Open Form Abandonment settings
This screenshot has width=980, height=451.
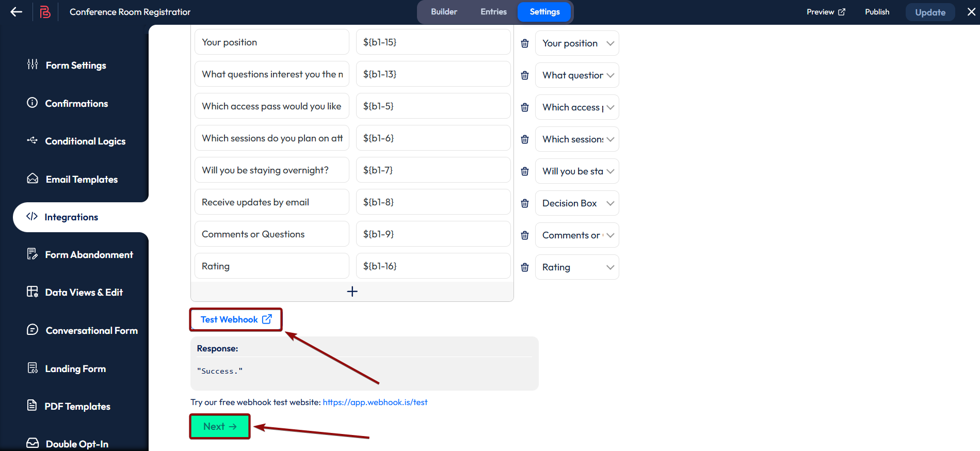point(89,255)
